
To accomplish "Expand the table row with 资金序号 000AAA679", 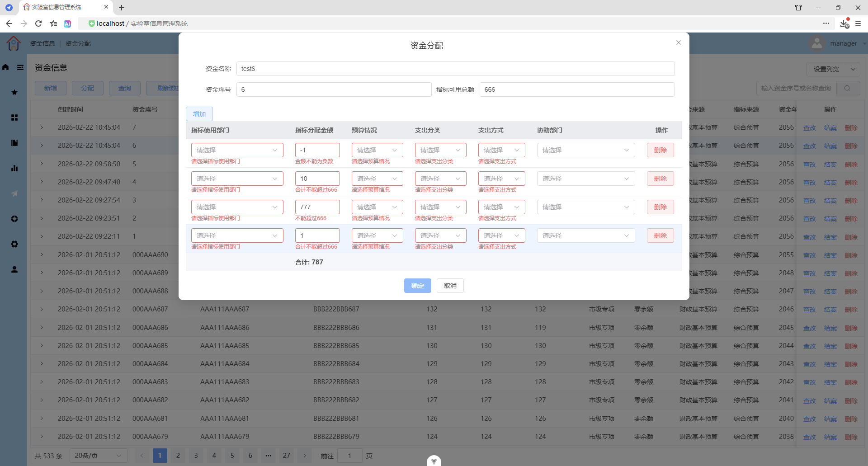I will pyautogui.click(x=42, y=437).
